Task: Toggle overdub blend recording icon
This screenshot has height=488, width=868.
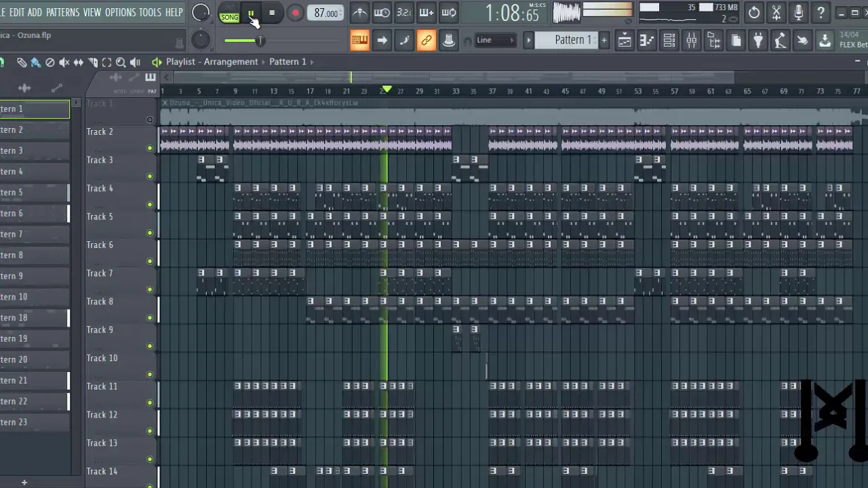Action: 427,12
